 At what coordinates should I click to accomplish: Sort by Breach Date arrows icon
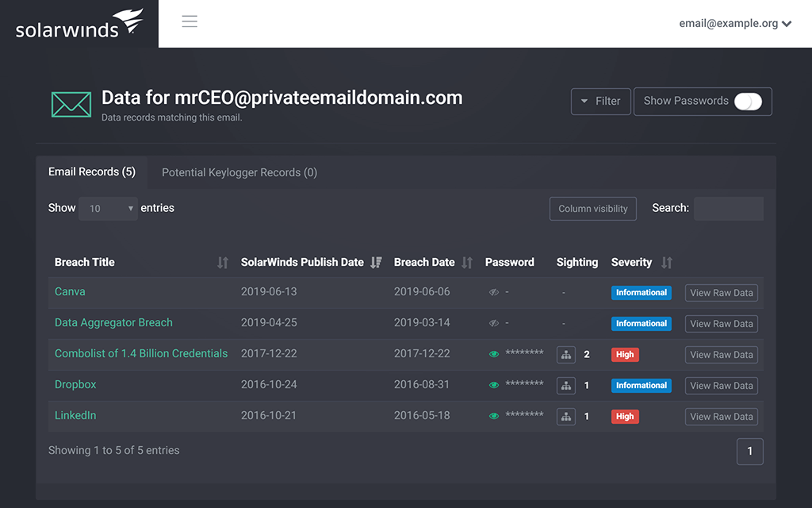(467, 263)
